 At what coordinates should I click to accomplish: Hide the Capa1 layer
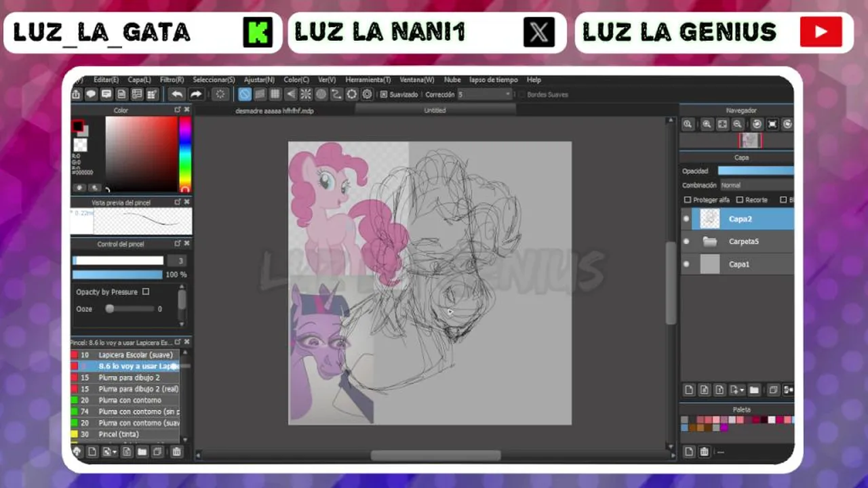(686, 264)
